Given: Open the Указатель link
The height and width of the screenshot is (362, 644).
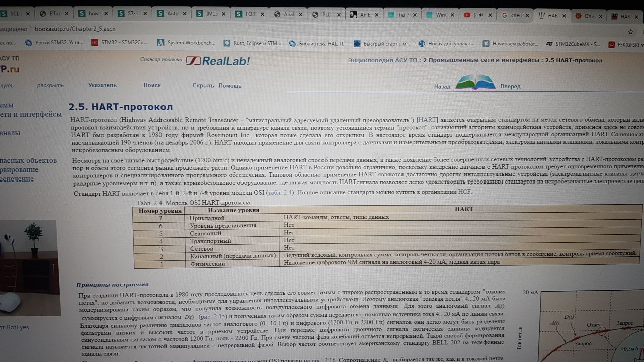Looking at the screenshot, I should click(102, 85).
